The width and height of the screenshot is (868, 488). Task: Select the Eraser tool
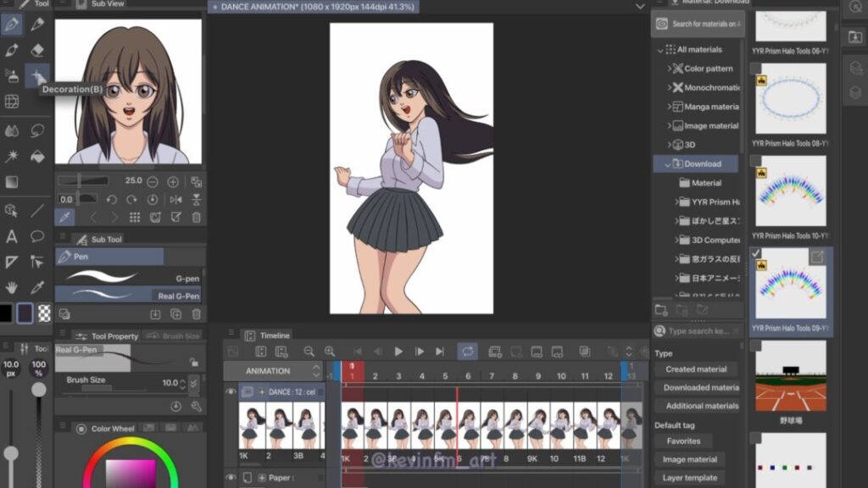pos(37,50)
